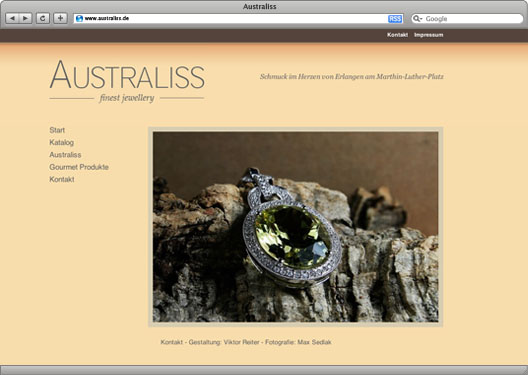Click footer text 'Fotografie: Max Sedlak'
Viewport: 528px width, 375px height.
pos(298,342)
